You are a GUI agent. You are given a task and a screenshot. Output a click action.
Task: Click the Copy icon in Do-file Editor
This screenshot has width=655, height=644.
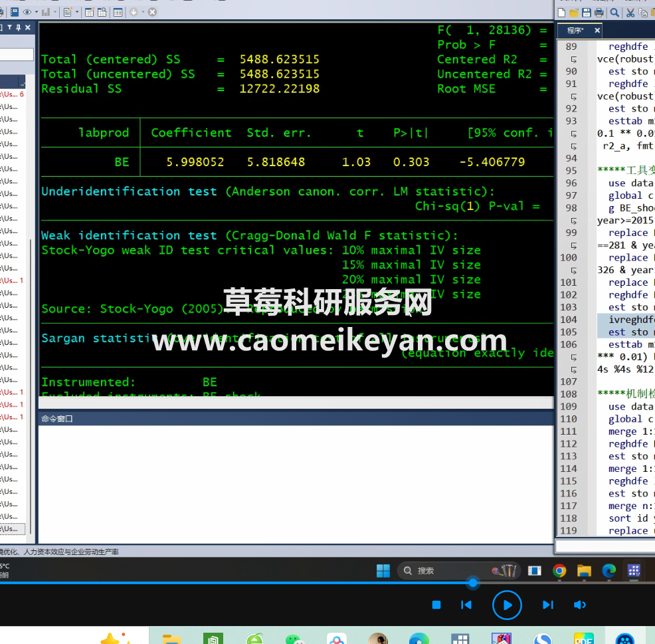(643, 13)
